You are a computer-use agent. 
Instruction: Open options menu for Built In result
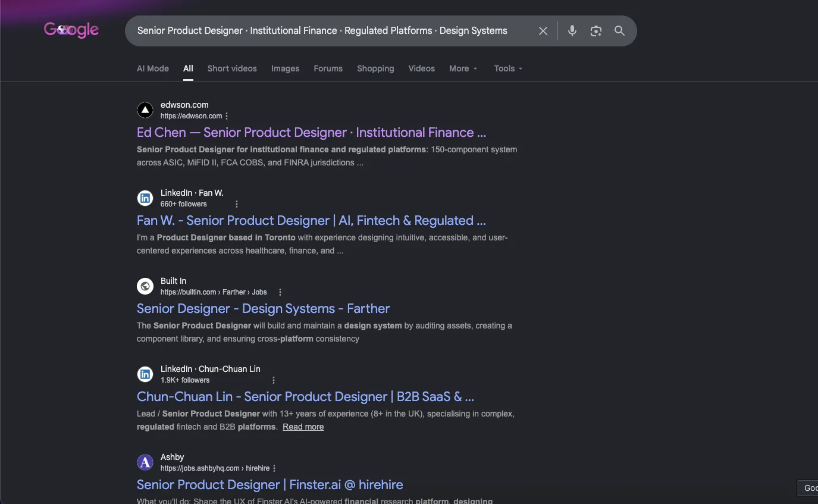coord(280,292)
